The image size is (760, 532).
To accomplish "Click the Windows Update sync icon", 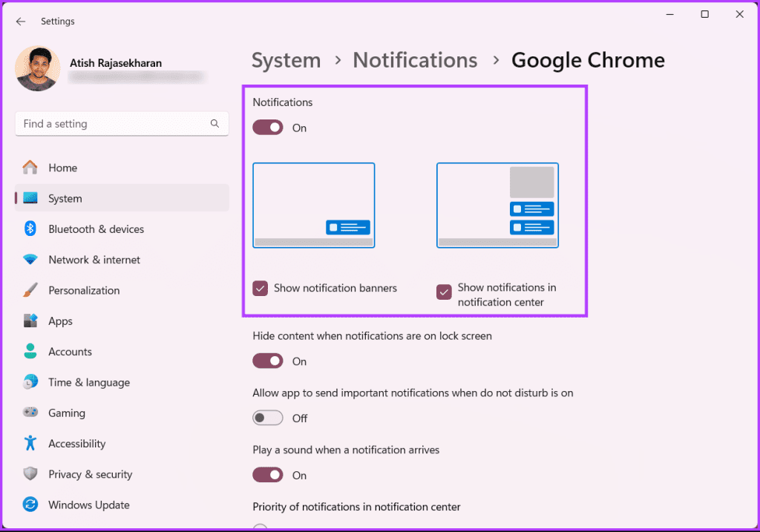I will (x=30, y=505).
